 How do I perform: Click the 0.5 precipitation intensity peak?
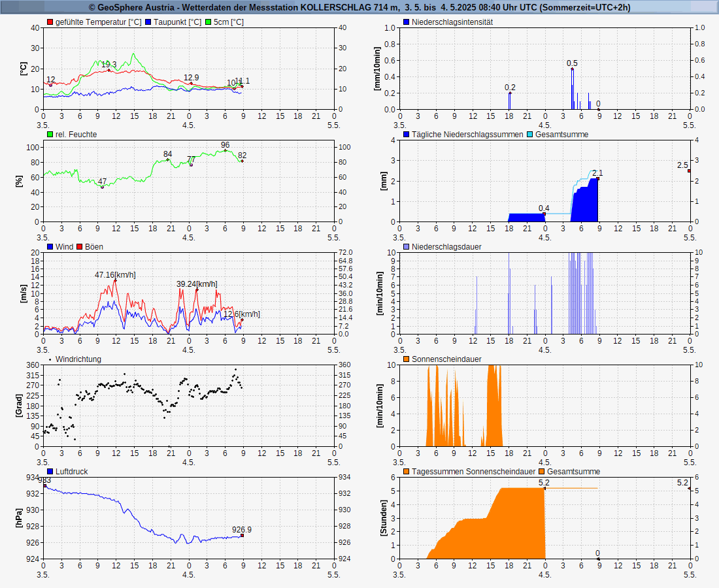573,69
